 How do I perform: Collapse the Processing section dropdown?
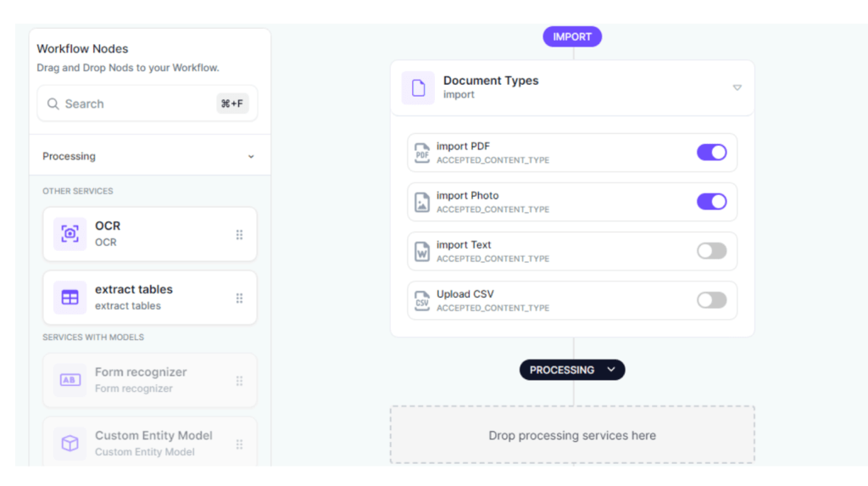[x=251, y=157]
